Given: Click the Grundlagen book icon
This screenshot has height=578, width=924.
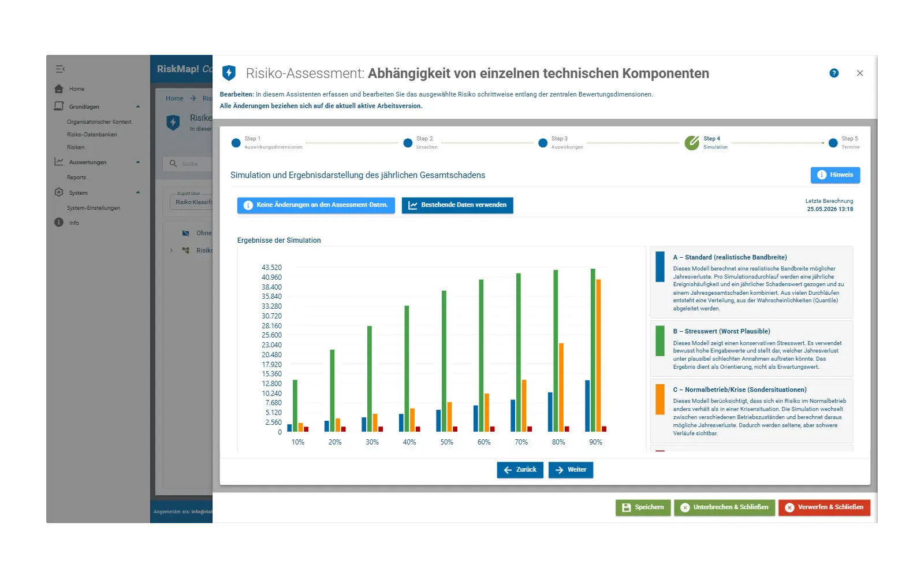Looking at the screenshot, I should [59, 106].
